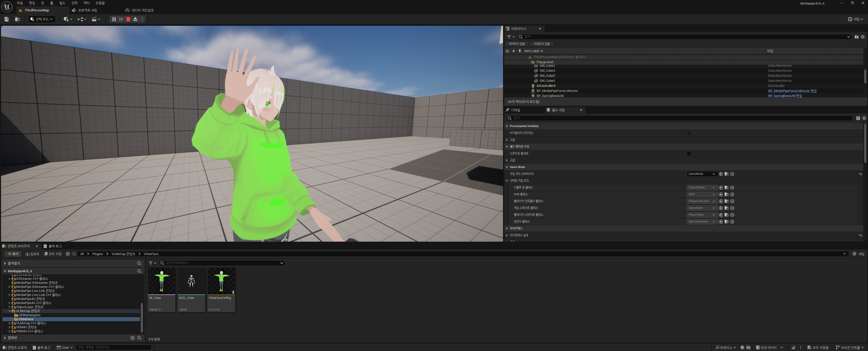Collapse the Game Mode section
Screen dimensions: 868x351
(507, 167)
